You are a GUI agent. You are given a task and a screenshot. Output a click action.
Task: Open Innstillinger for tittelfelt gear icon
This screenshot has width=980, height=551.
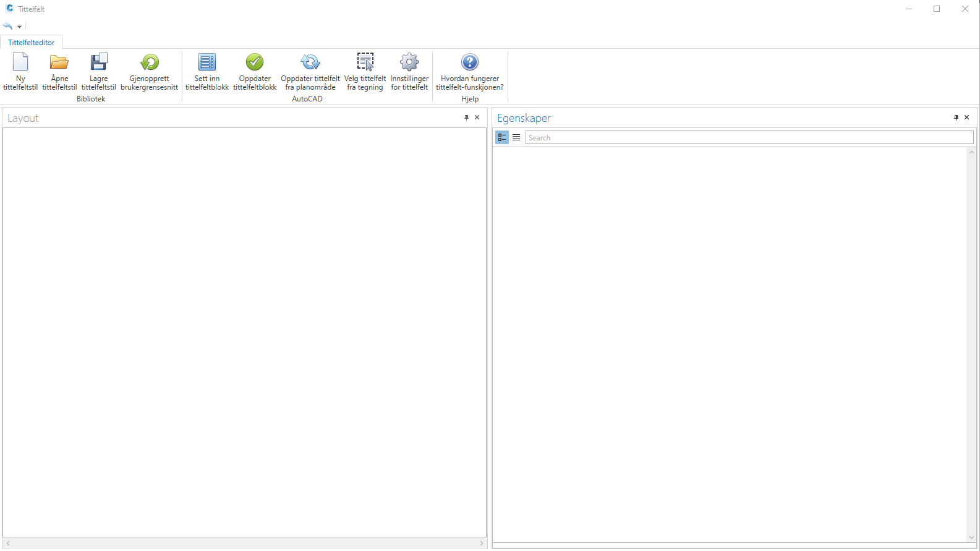pos(409,62)
